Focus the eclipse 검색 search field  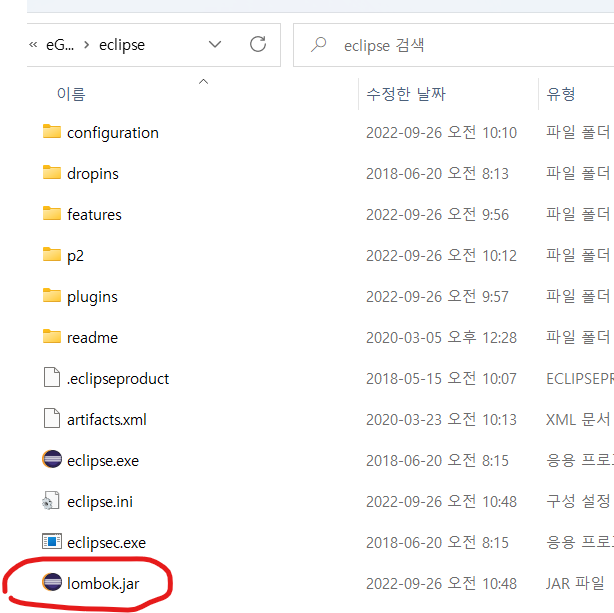pyautogui.click(x=453, y=45)
